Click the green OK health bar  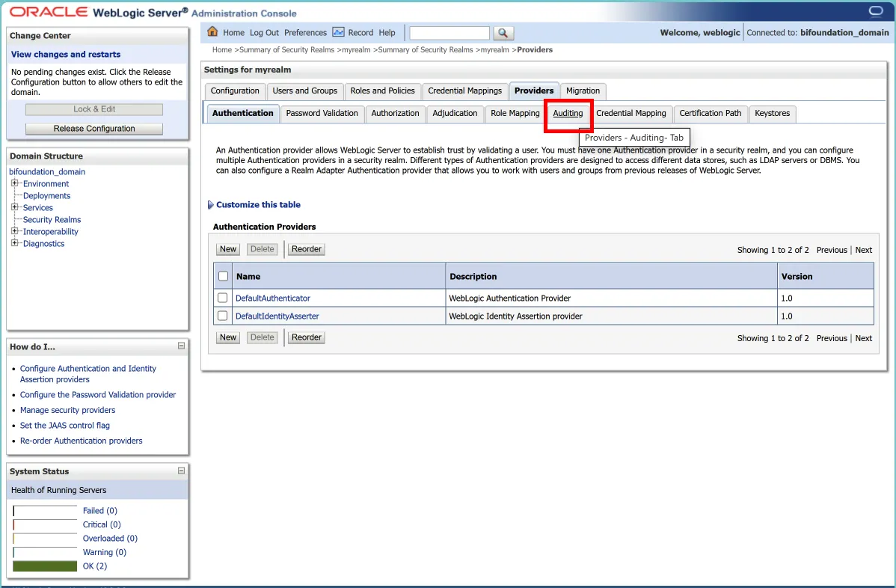point(45,566)
